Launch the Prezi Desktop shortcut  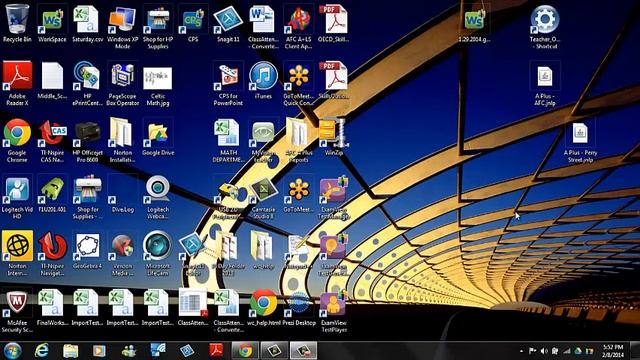click(x=299, y=307)
